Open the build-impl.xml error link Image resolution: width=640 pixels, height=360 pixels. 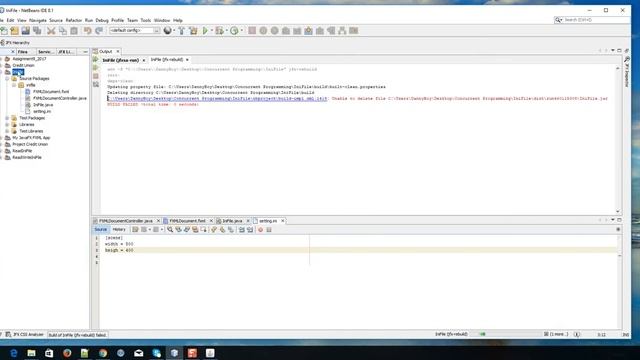[217, 98]
